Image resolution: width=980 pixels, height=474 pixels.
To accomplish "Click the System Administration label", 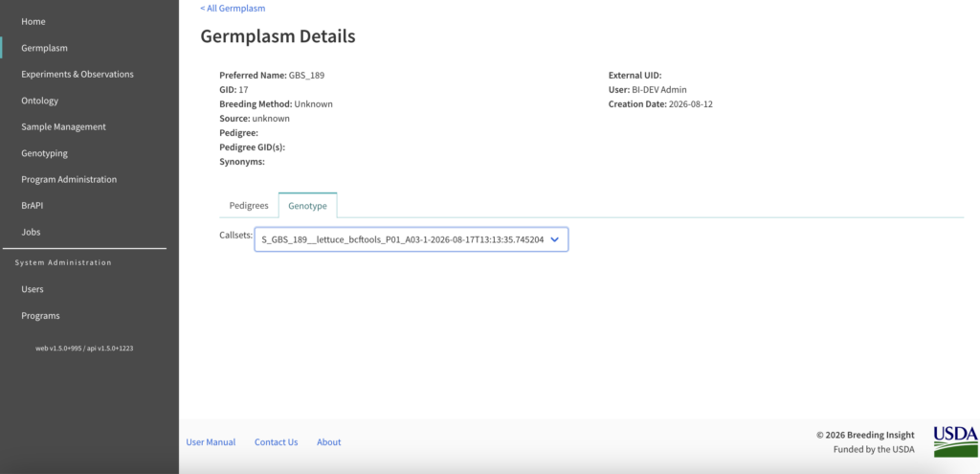I will [63, 262].
